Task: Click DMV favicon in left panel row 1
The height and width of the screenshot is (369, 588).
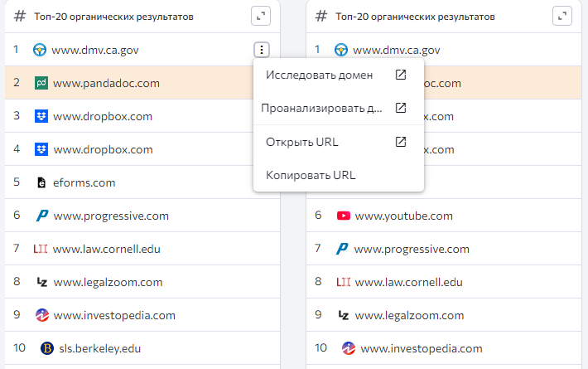Action: (40, 50)
